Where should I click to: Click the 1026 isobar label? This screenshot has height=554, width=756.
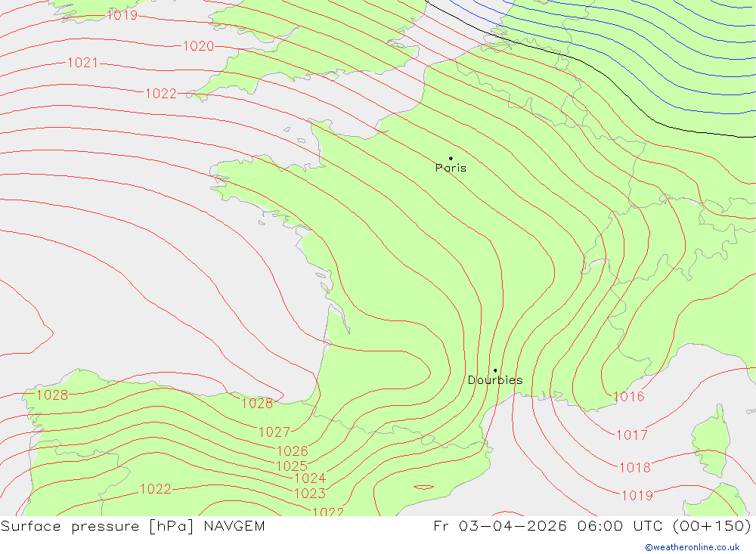tap(292, 450)
